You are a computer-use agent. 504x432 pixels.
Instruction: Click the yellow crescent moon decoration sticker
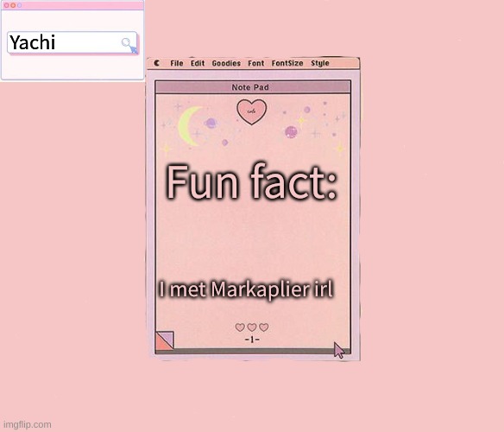[x=190, y=126]
